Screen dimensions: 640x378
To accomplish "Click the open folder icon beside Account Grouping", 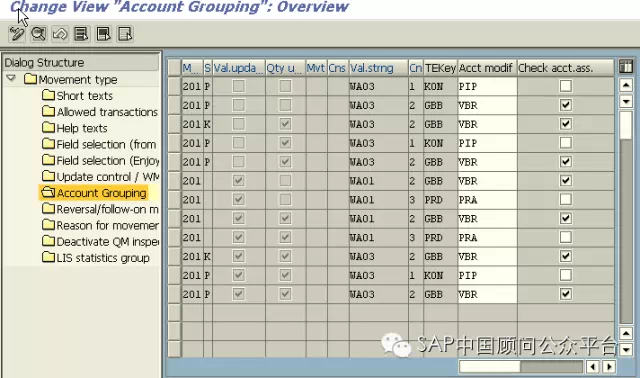I will click(49, 192).
